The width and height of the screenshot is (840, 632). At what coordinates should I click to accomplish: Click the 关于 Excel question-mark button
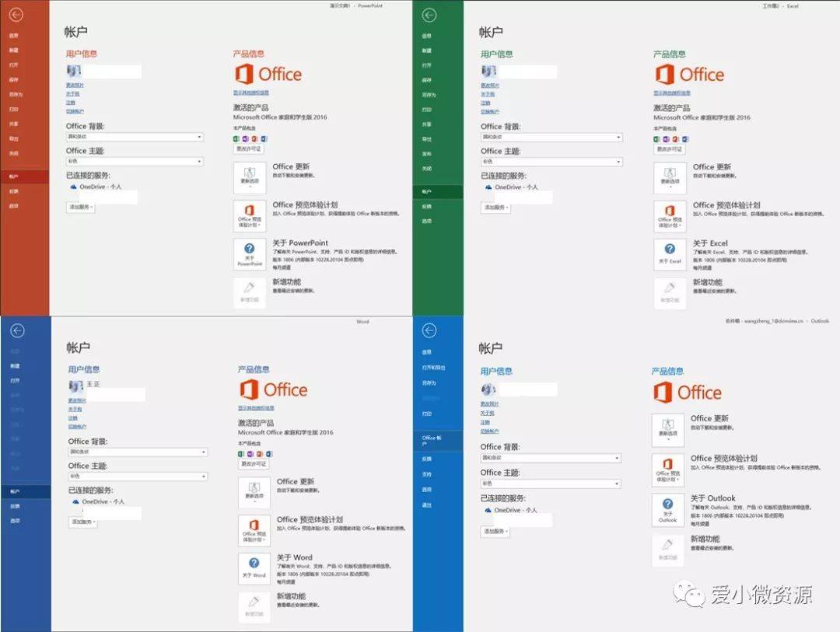click(670, 254)
